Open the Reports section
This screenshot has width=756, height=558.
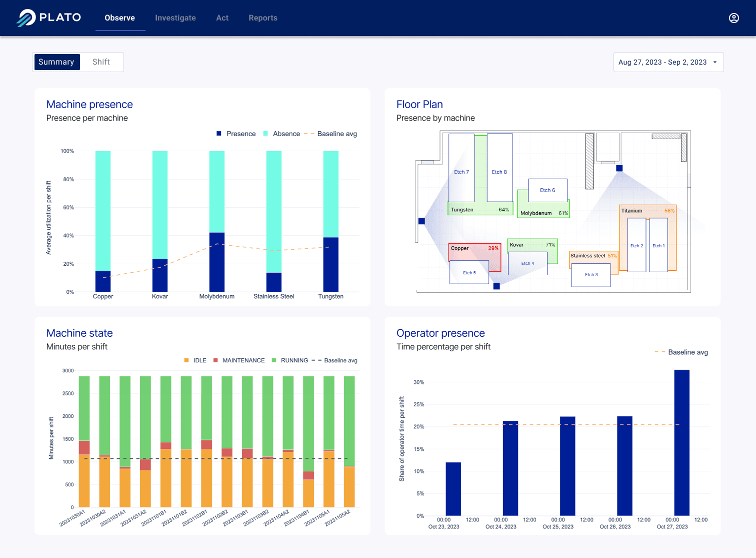[x=263, y=18]
